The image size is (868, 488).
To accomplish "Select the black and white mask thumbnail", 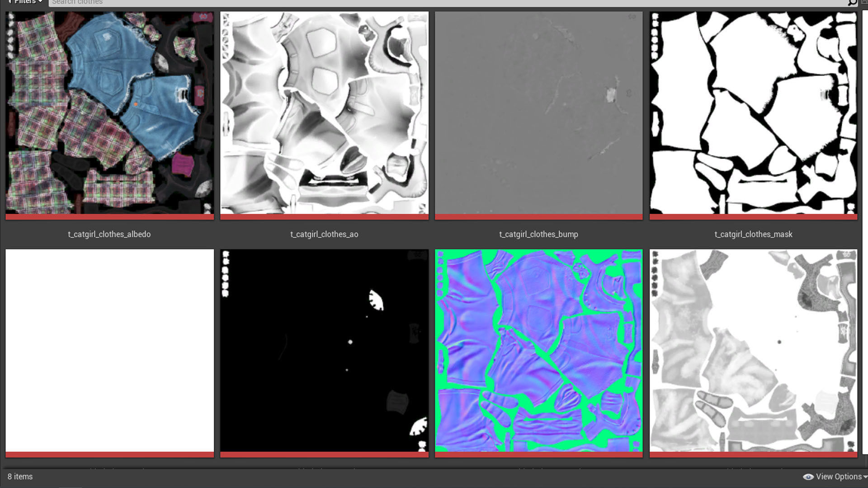I will coord(753,113).
